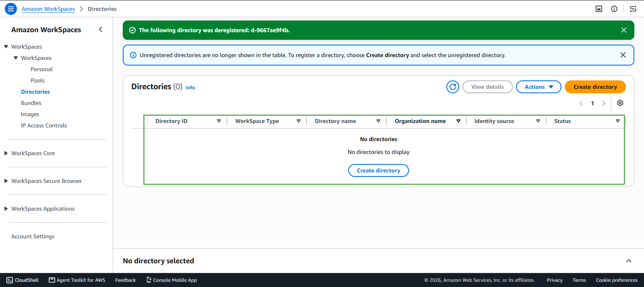
Task: Sort by WorkSpace Type column
Action: tap(299, 121)
